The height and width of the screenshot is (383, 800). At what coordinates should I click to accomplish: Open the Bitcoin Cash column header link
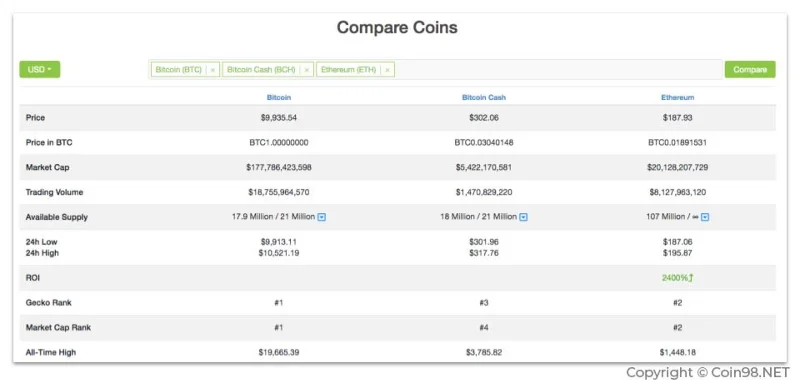point(484,97)
